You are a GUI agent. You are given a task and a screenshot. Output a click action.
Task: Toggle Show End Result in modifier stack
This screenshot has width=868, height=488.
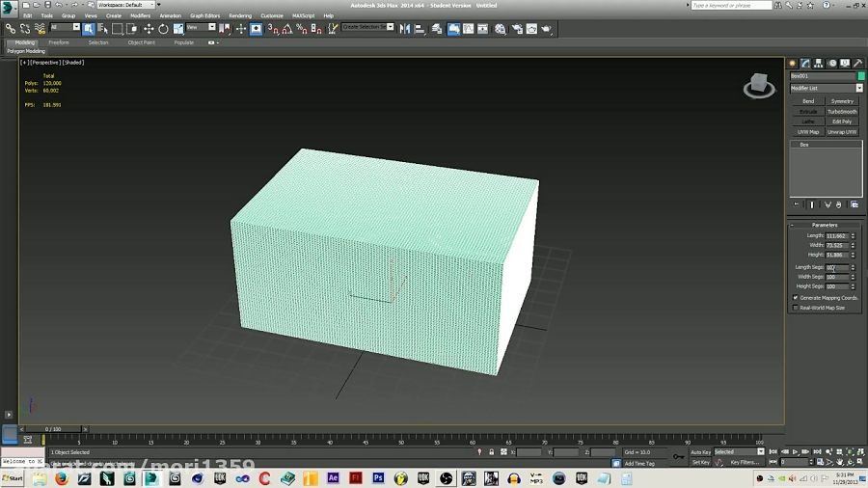click(812, 204)
